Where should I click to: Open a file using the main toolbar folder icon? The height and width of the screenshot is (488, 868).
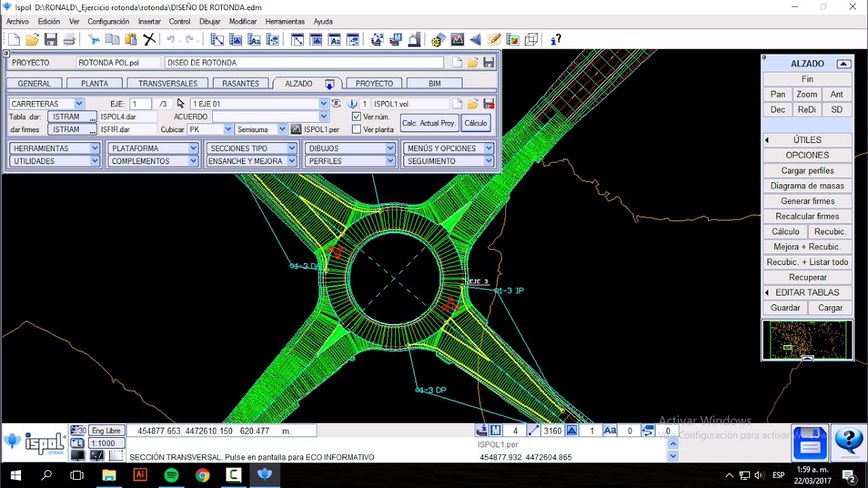(32, 40)
